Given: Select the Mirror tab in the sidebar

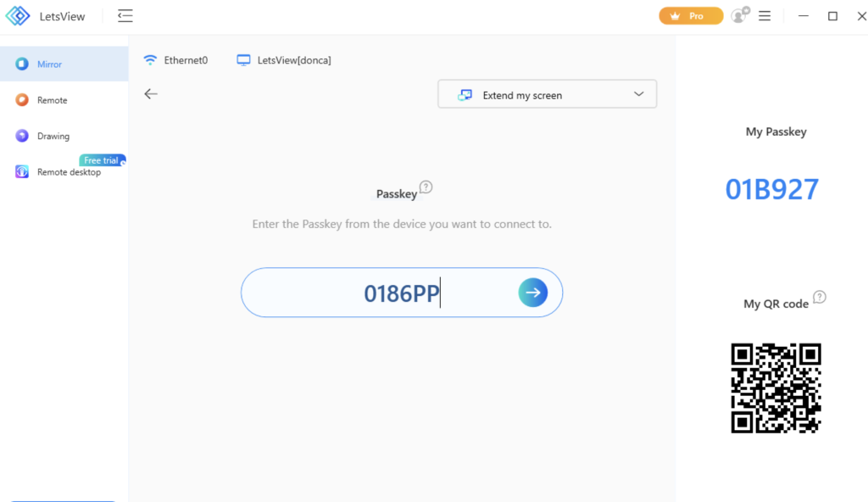Looking at the screenshot, I should click(x=64, y=64).
